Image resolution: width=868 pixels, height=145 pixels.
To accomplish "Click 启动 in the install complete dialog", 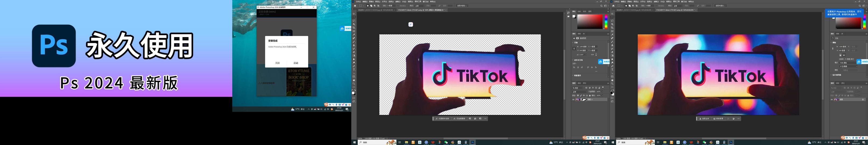I will pos(296,63).
